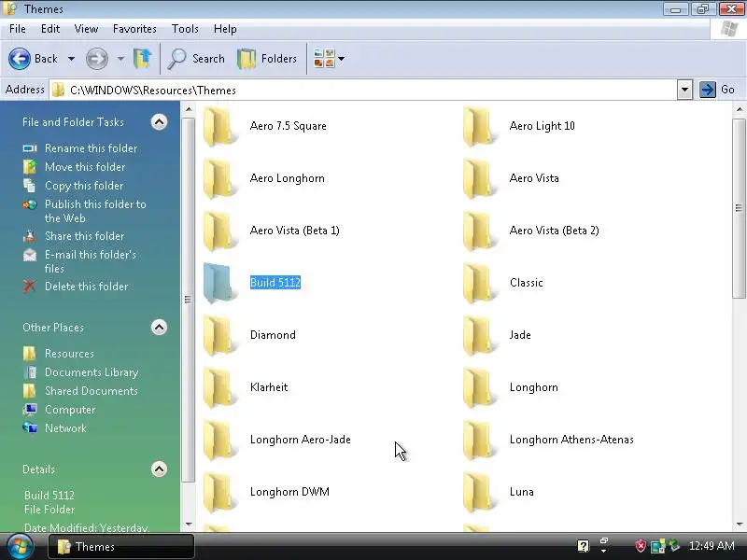Click the Themes taskbar button
Screen dimensions: 747x560
point(121,547)
